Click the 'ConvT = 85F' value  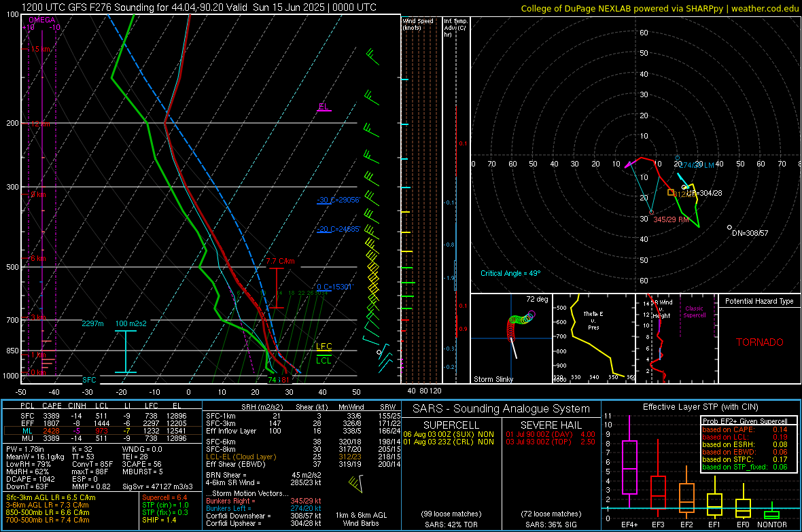(x=92, y=464)
